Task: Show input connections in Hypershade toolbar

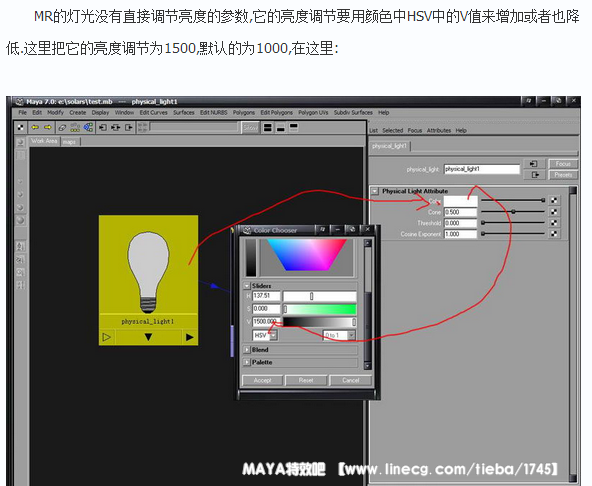Action: [x=103, y=128]
